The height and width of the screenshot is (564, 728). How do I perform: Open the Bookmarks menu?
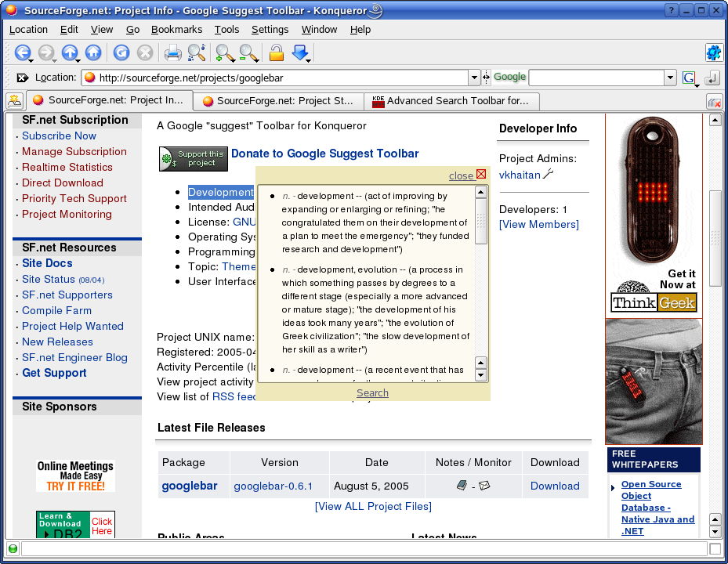tap(176, 30)
